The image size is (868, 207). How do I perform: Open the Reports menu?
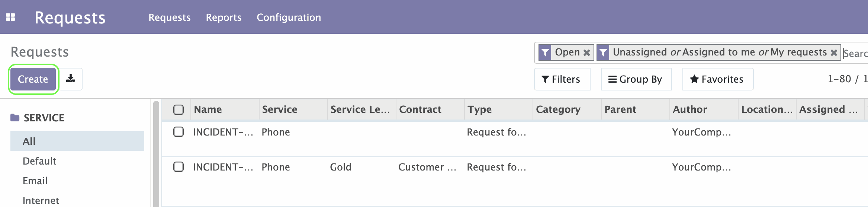[x=224, y=17]
